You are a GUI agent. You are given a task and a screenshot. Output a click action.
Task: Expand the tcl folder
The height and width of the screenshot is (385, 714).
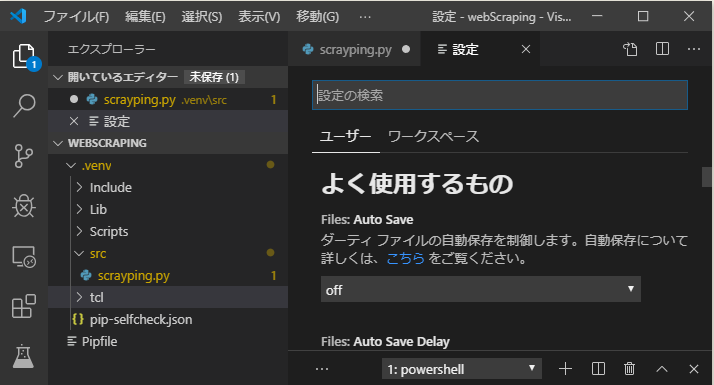point(80,297)
